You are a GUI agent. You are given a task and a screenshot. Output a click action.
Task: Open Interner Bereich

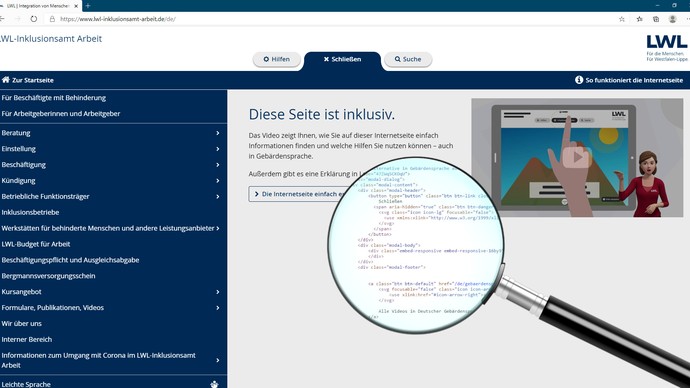(x=27, y=339)
